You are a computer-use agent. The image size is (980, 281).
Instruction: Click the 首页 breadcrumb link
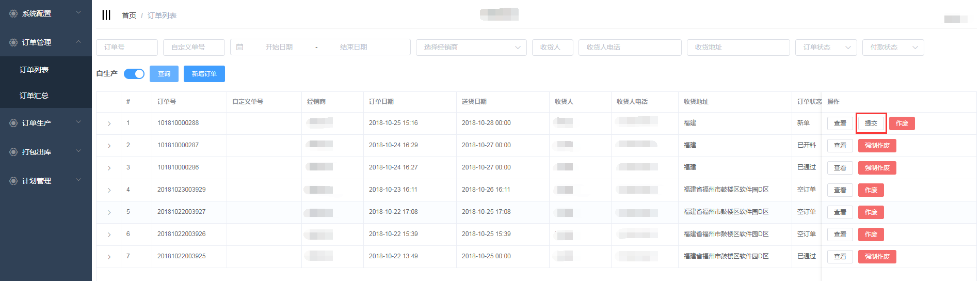pyautogui.click(x=128, y=15)
